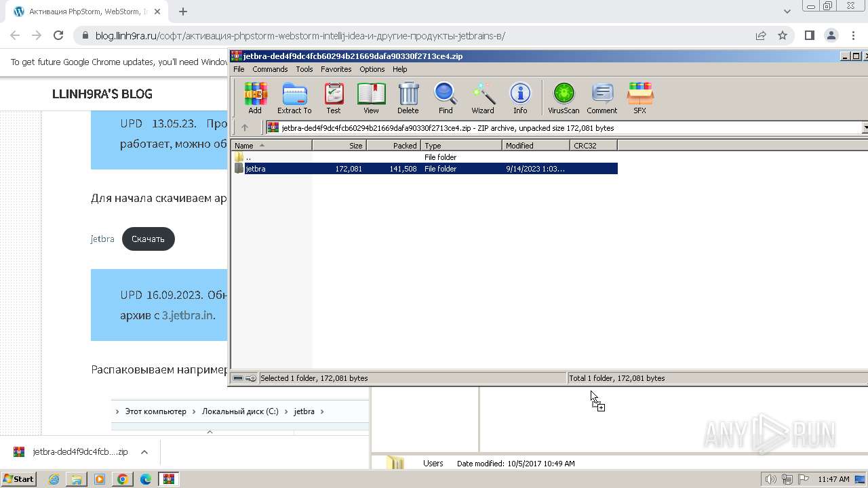Open a new Chrome tab
The height and width of the screenshot is (488, 868).
pos(183,12)
